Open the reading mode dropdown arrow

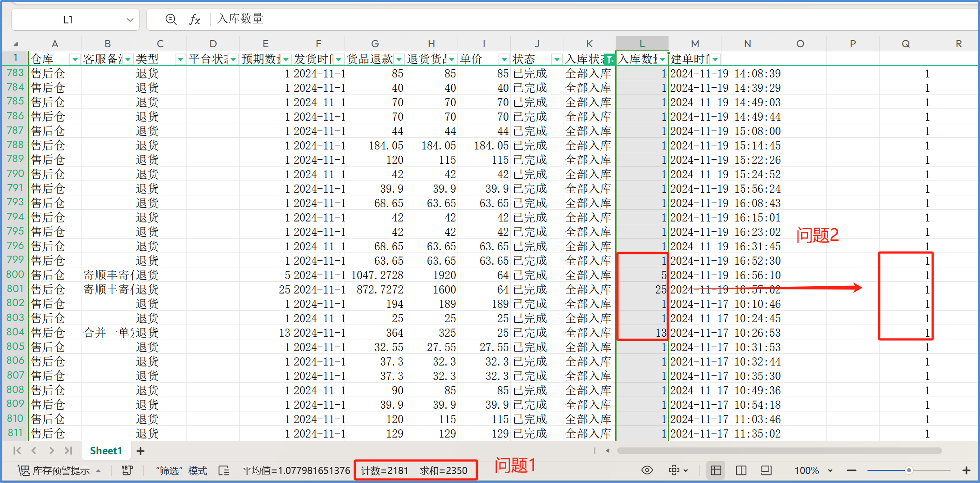pos(686,470)
